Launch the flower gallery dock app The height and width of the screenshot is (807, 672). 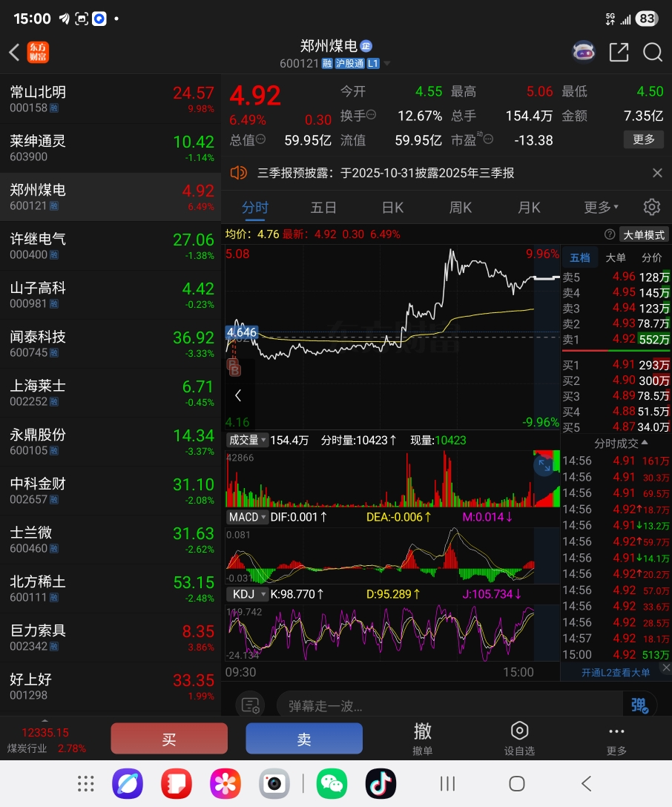click(225, 784)
